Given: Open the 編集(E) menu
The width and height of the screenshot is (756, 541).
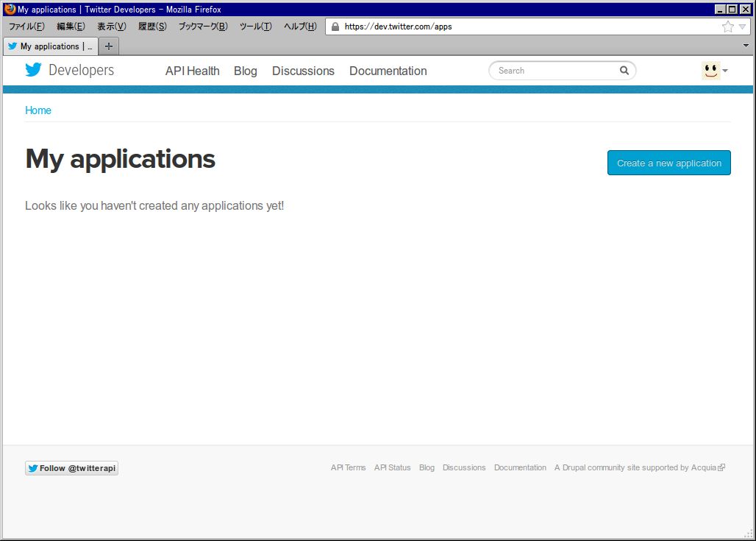Looking at the screenshot, I should 71,26.
